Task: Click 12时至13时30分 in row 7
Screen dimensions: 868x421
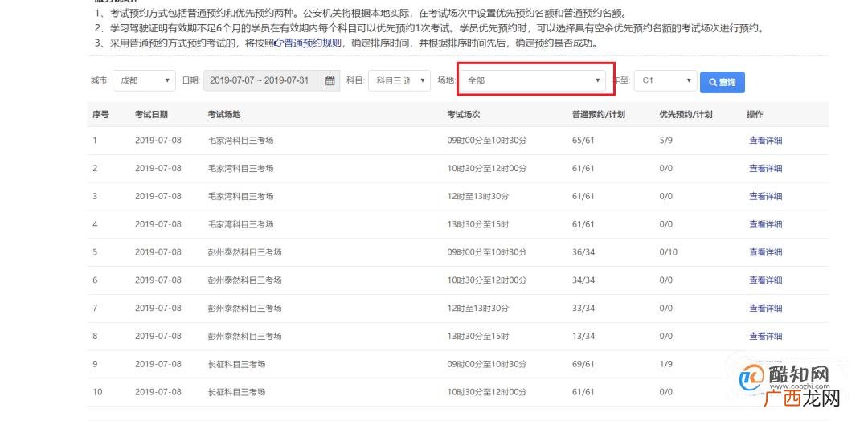Action: click(477, 309)
